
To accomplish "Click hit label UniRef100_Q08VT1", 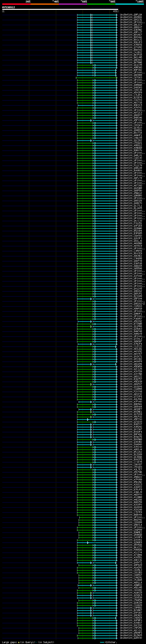I will click(x=131, y=562).
